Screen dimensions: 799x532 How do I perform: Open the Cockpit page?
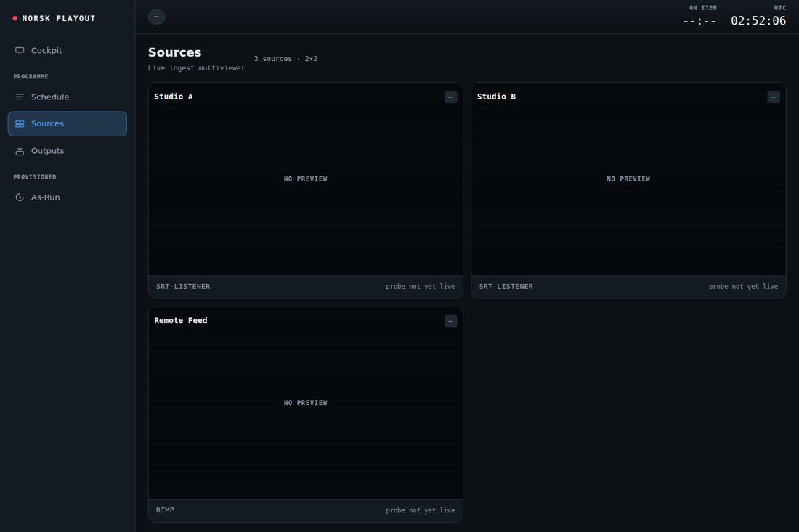(68, 50)
